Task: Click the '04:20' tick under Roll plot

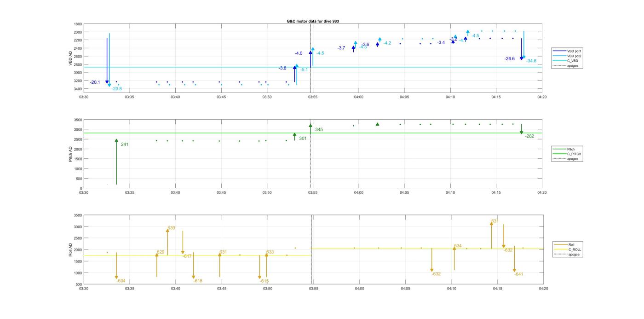Action: 543,289
